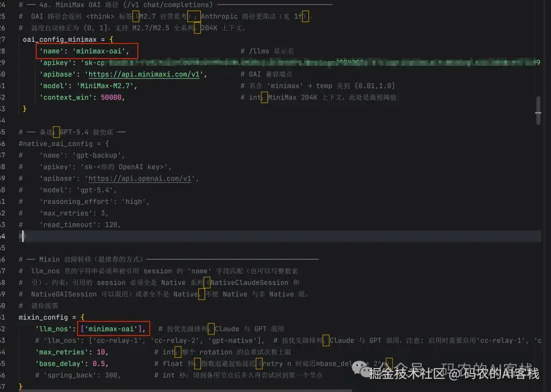
Task: Click the '# OAI 兼容端点' comment
Action: tap(266, 74)
